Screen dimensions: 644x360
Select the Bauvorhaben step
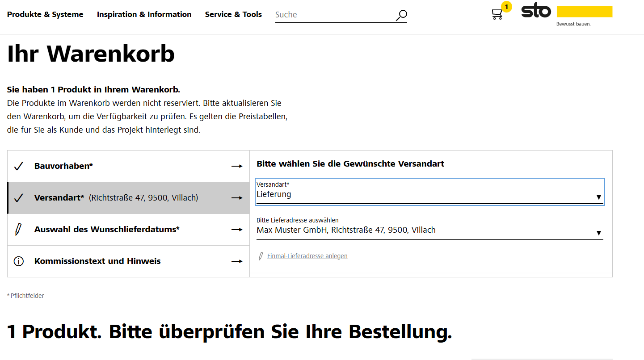pyautogui.click(x=128, y=166)
